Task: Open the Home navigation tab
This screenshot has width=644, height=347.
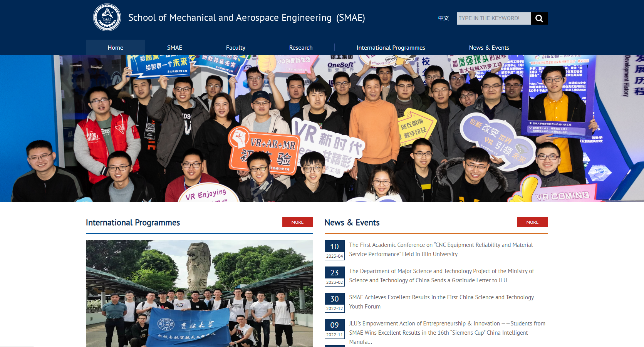Action: click(x=116, y=48)
